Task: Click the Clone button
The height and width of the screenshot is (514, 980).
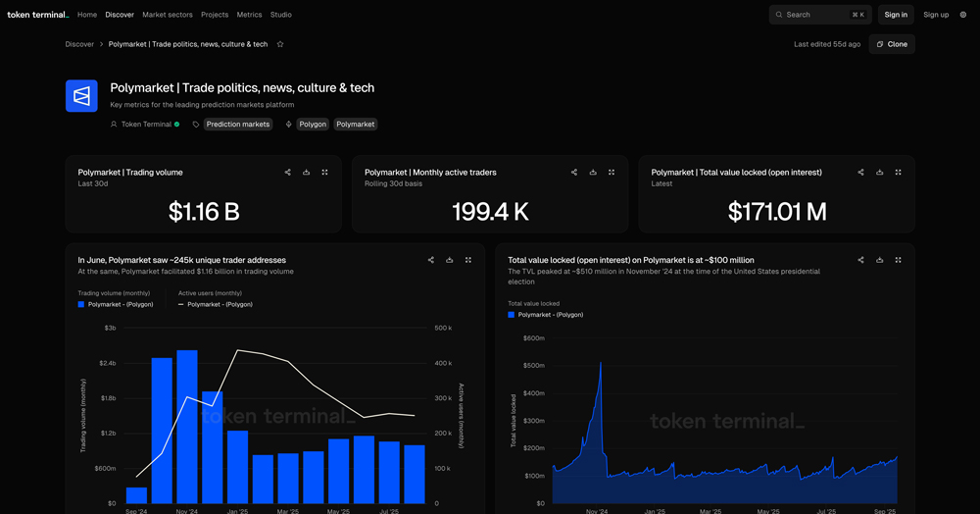Action: point(892,44)
